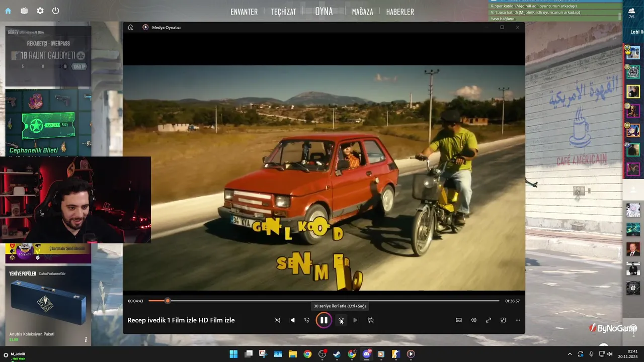Click the title Recep ivedik 1 Film izle
Viewport: 644px width, 362px height.
181,320
